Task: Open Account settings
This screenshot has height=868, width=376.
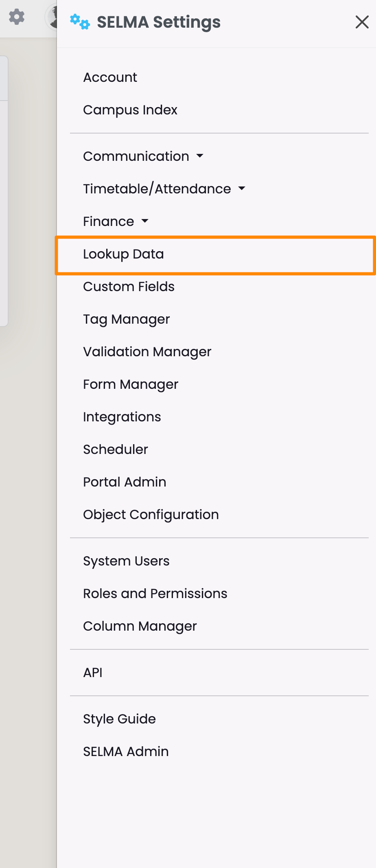Action: point(110,77)
